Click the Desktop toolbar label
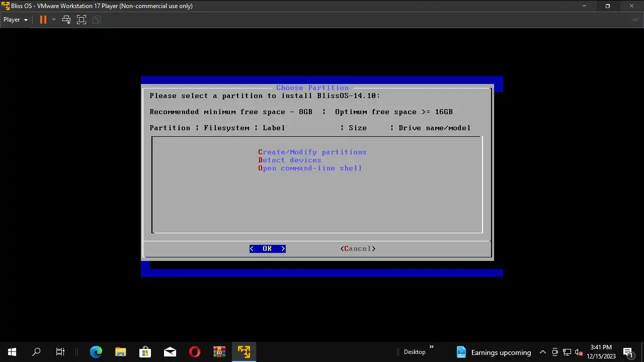The image size is (644, 362). [415, 352]
